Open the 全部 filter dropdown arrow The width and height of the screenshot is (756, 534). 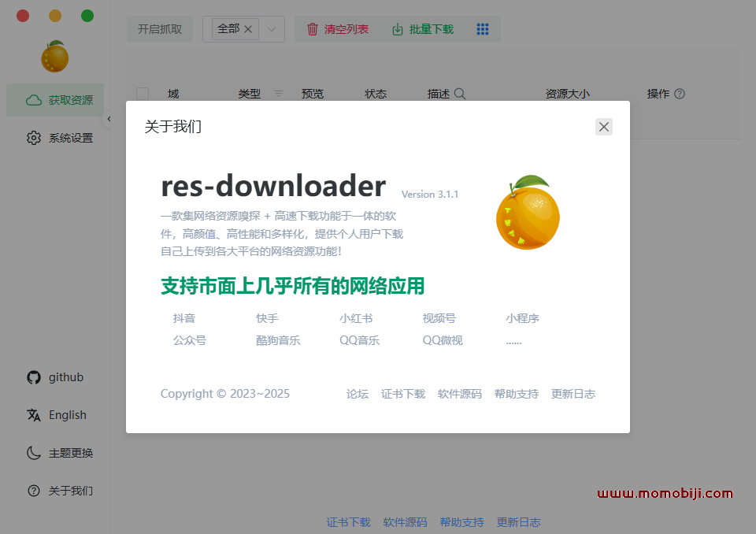point(272,28)
